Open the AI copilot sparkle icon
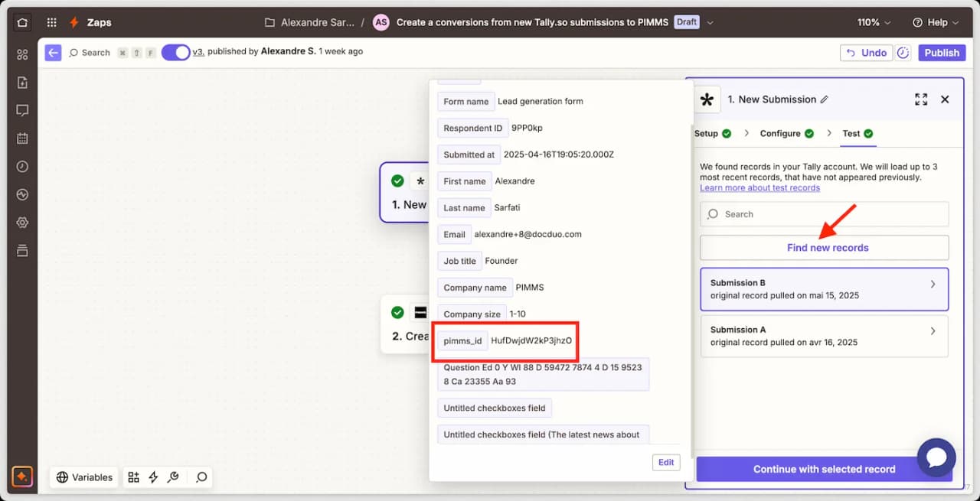The width and height of the screenshot is (980, 501). tap(22, 477)
